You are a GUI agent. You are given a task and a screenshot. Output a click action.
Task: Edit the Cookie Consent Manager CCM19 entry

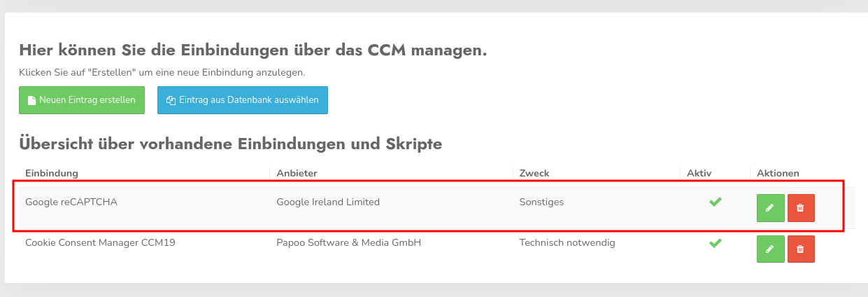coord(770,249)
